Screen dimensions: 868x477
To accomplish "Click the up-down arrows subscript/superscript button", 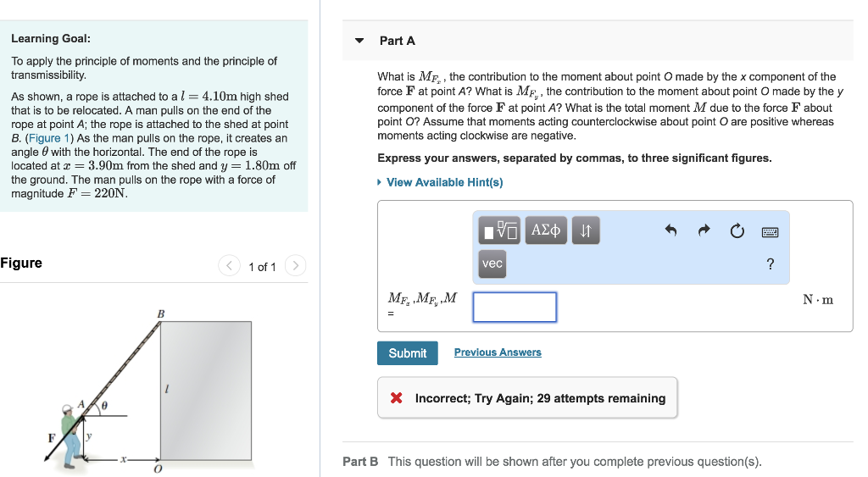I will (587, 230).
